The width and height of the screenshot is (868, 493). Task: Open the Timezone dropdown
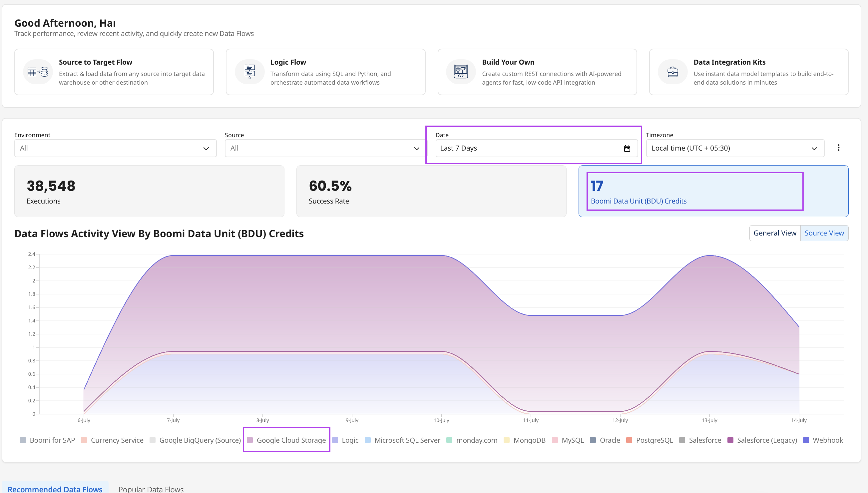(735, 148)
